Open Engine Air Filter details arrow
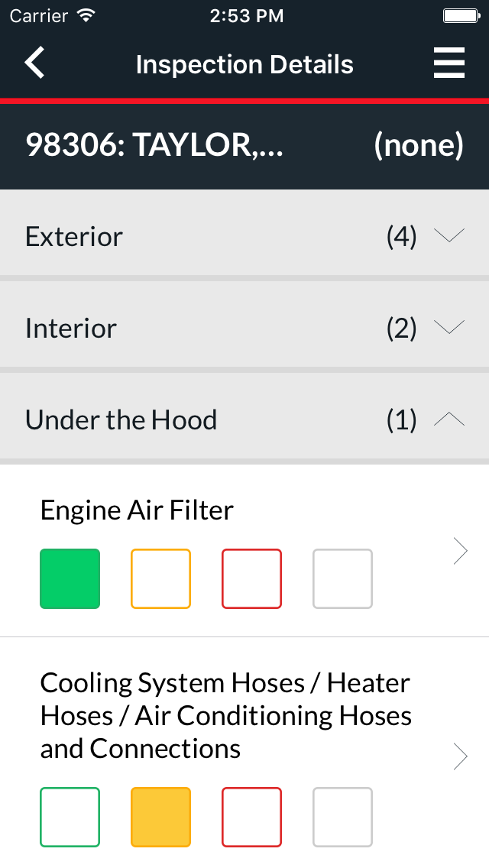Viewport: 489px width, 868px height. pos(460,551)
